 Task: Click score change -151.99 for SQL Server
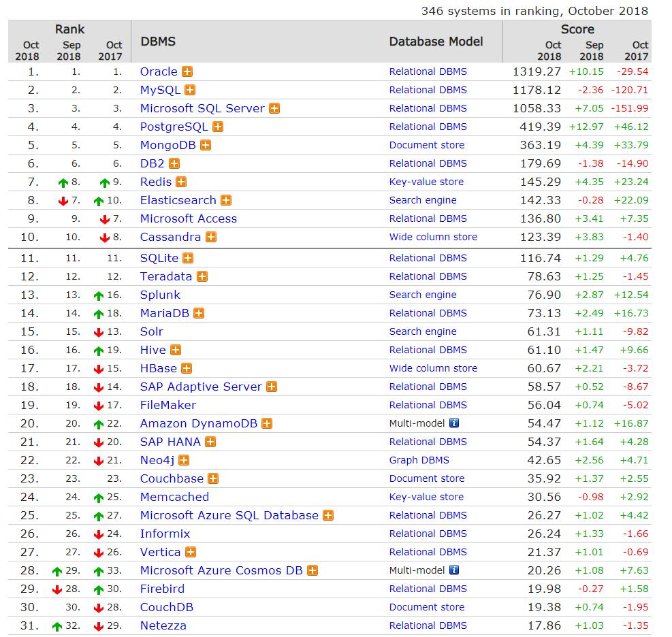629,108
